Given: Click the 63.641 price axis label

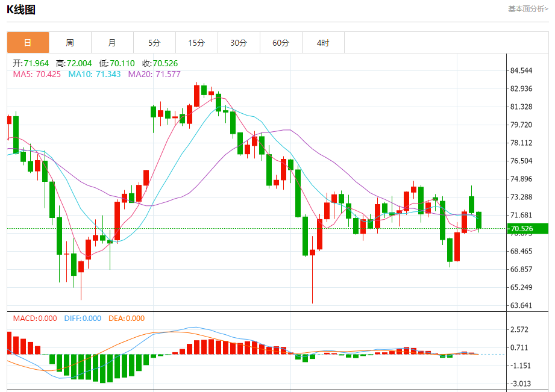Looking at the screenshot, I should click(521, 306).
